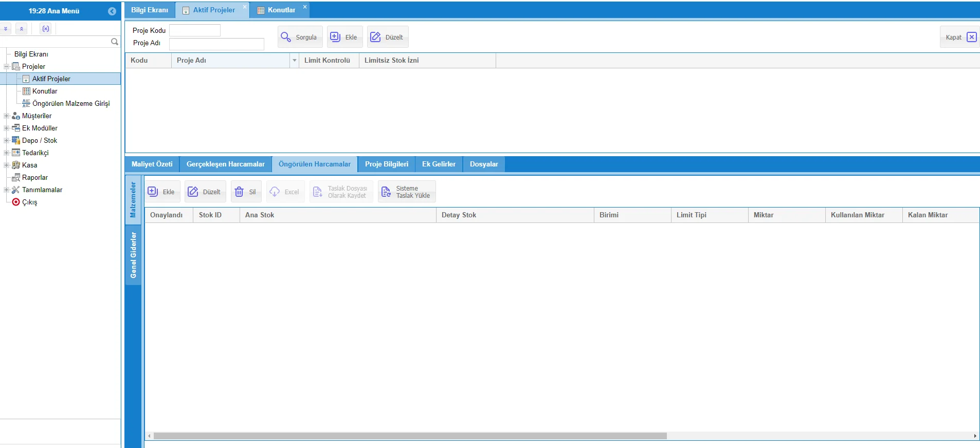Collapse the Projeler tree node
This screenshot has height=448, width=980.
[7, 66]
